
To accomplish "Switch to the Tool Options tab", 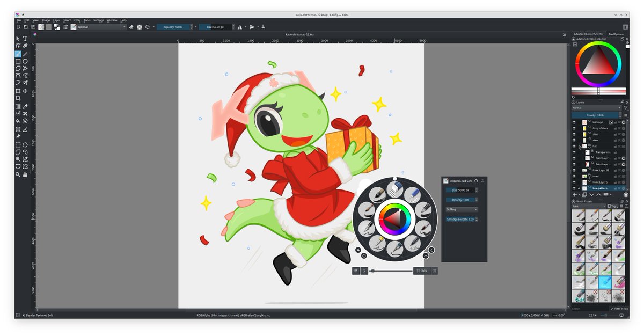I will click(x=616, y=34).
